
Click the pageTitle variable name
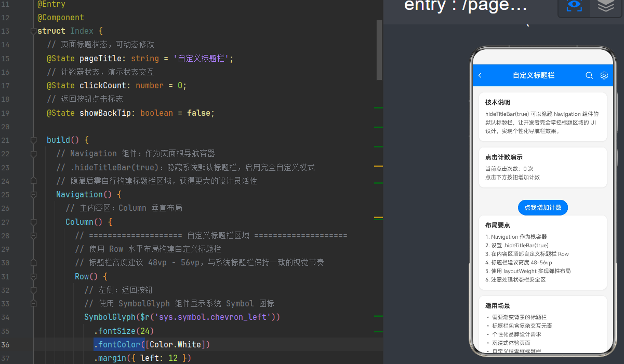coord(101,58)
